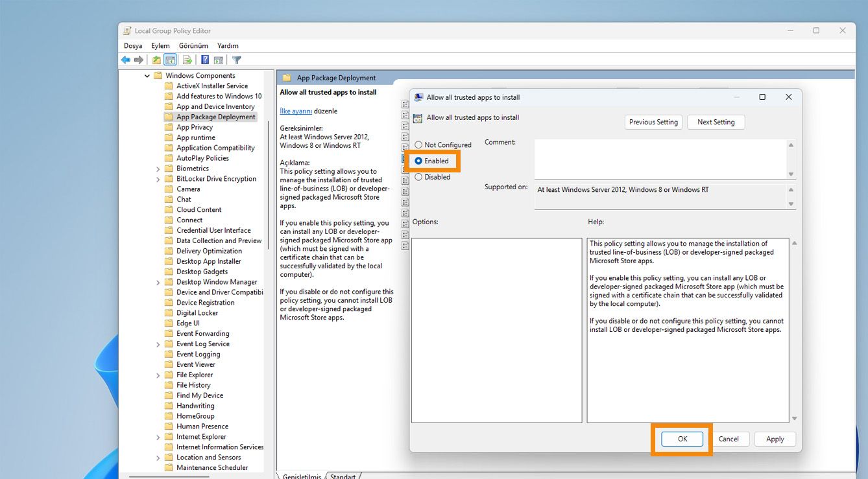Expand the Desktop Window Manager node
The image size is (868, 479).
click(x=158, y=283)
